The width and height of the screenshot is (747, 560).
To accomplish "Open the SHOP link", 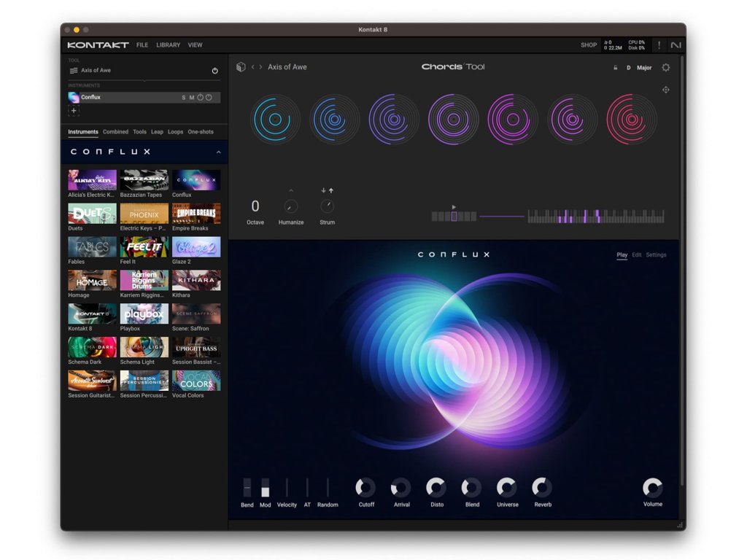I will click(x=589, y=44).
